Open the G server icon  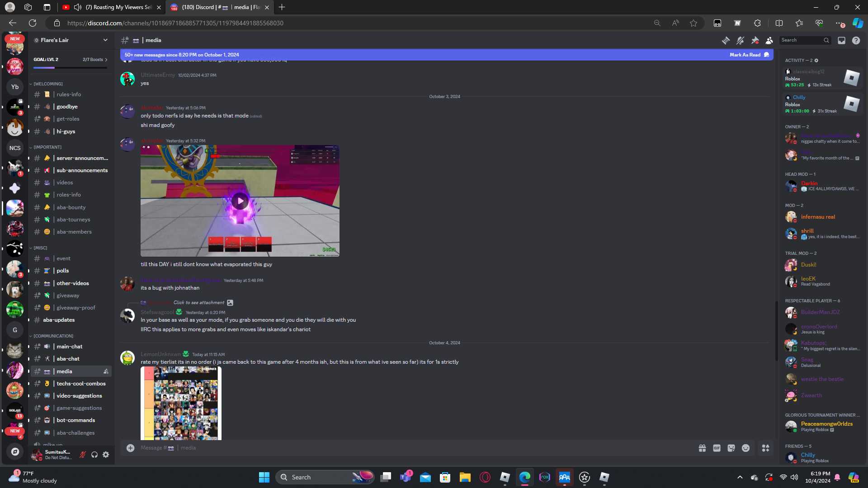(15, 330)
